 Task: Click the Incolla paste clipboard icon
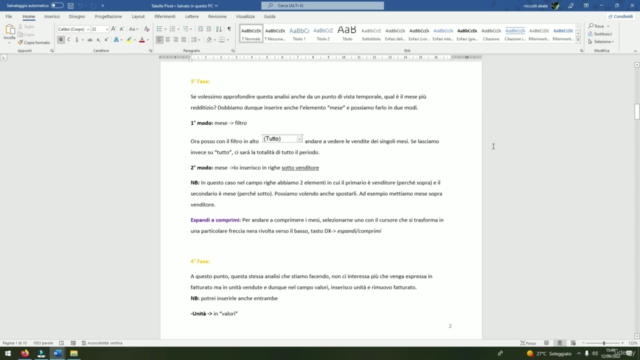click(x=9, y=30)
